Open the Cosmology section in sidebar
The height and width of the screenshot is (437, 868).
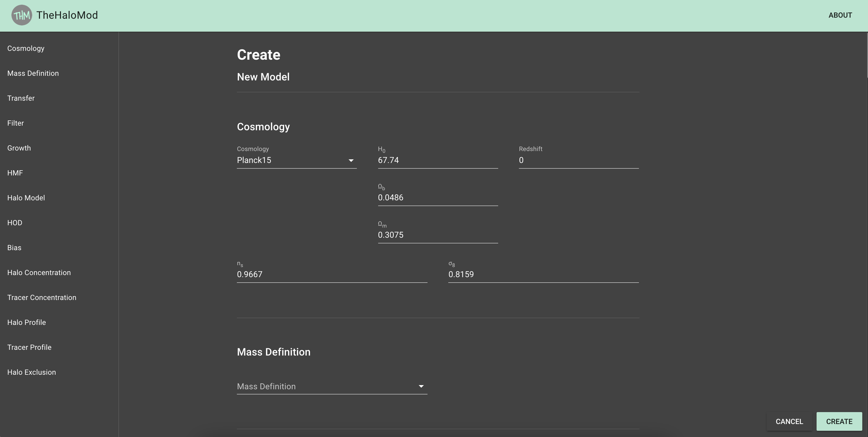pos(26,48)
